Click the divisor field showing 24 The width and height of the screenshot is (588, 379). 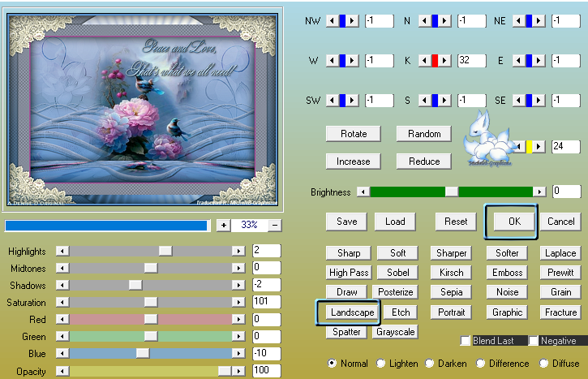coord(566,146)
